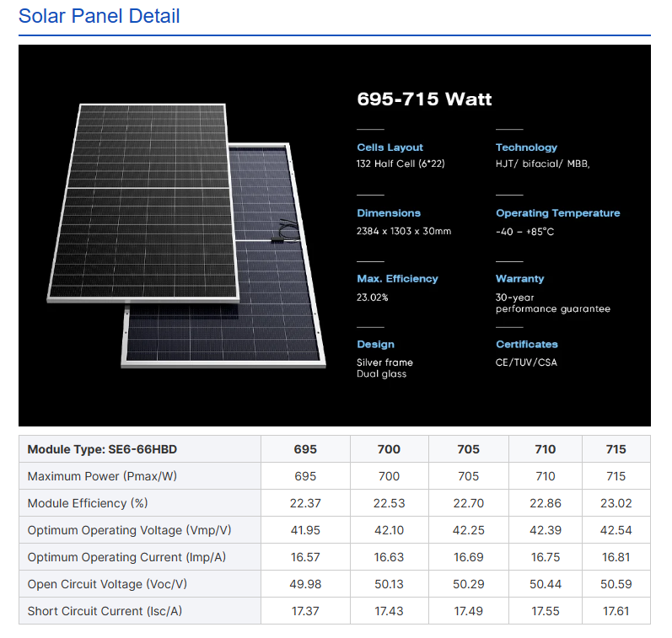
Task: Click the Design Silver frame text
Action: (x=384, y=362)
